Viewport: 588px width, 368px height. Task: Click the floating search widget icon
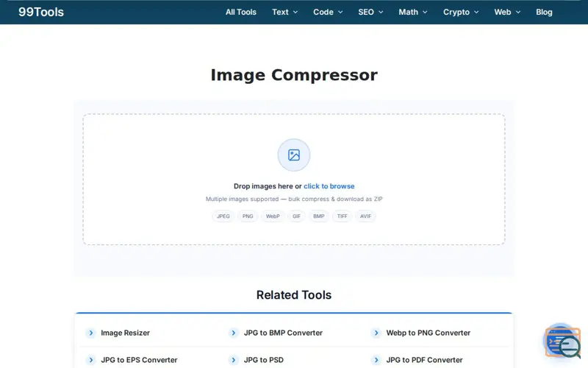562,342
